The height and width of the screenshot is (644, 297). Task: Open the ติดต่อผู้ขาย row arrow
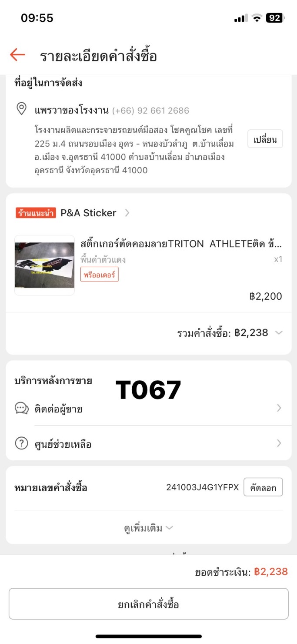pos(279,408)
